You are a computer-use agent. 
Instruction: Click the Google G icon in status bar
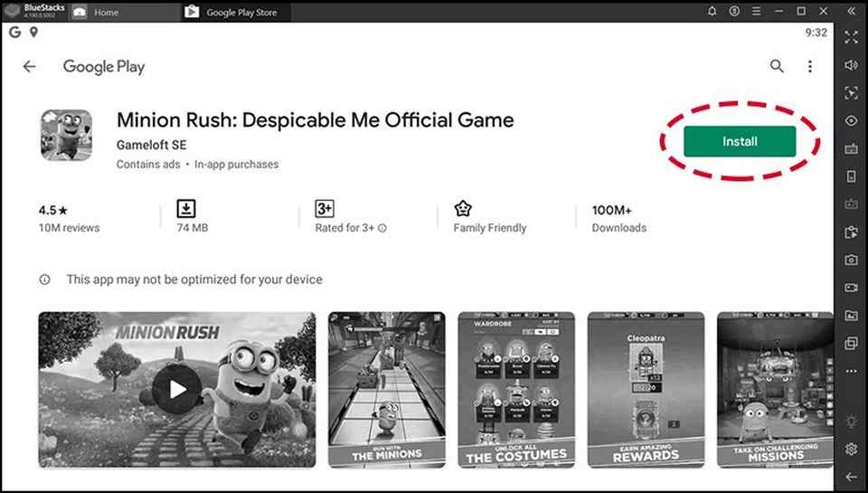(15, 33)
